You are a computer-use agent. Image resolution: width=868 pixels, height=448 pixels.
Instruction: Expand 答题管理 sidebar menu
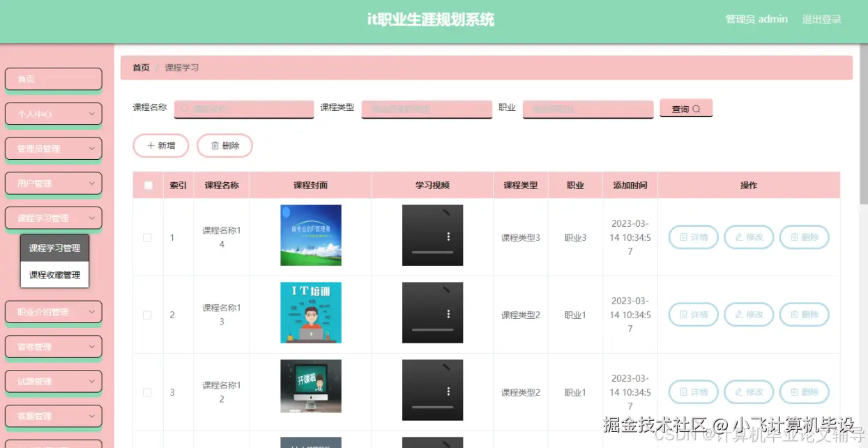click(54, 417)
